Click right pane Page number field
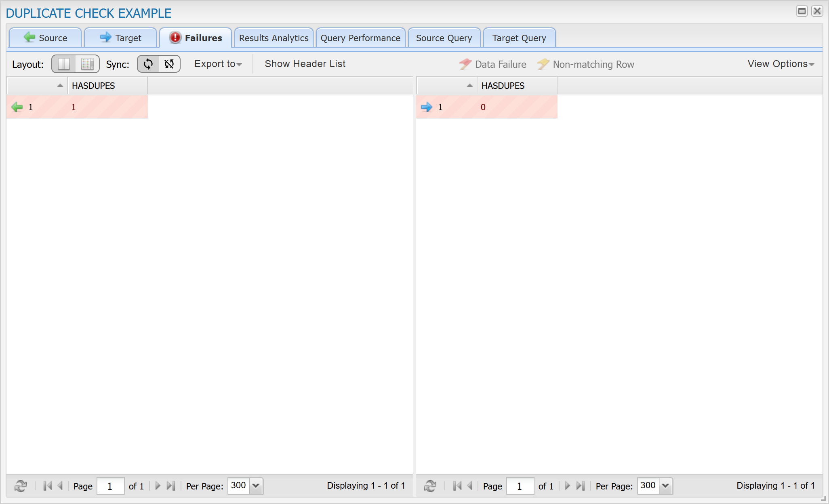Viewport: 829px width, 504px height. (520, 486)
